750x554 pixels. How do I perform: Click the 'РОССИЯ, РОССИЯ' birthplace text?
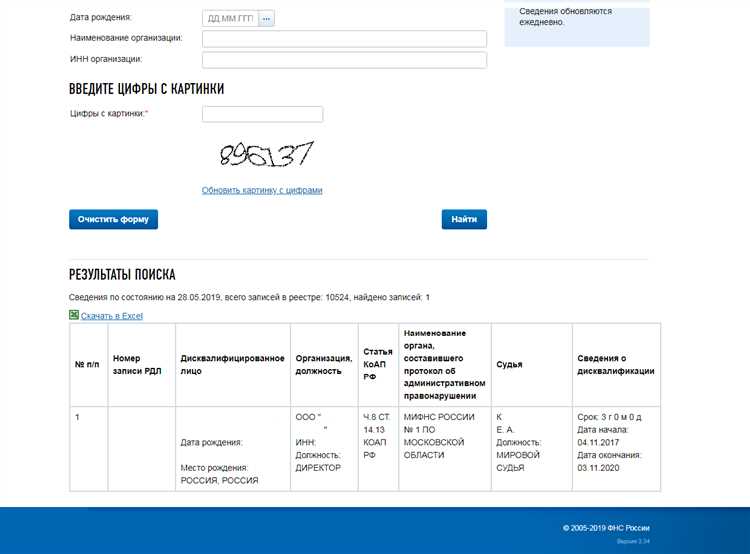point(219,480)
